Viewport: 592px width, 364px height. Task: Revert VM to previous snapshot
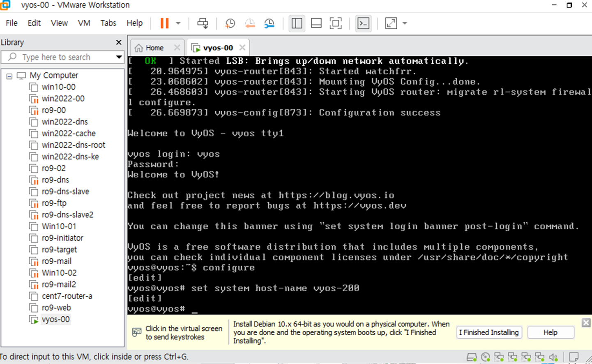(x=250, y=23)
